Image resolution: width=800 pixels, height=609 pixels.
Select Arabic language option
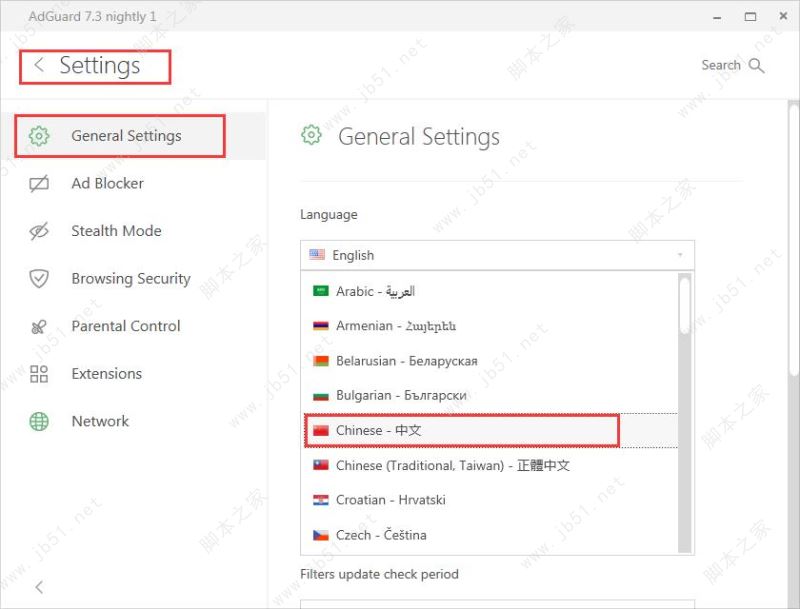tap(490, 291)
